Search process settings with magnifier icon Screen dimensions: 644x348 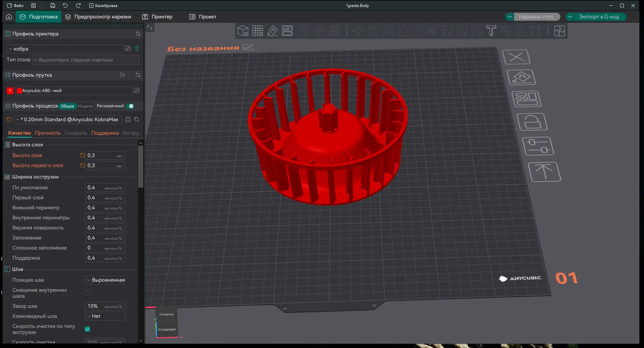[137, 119]
